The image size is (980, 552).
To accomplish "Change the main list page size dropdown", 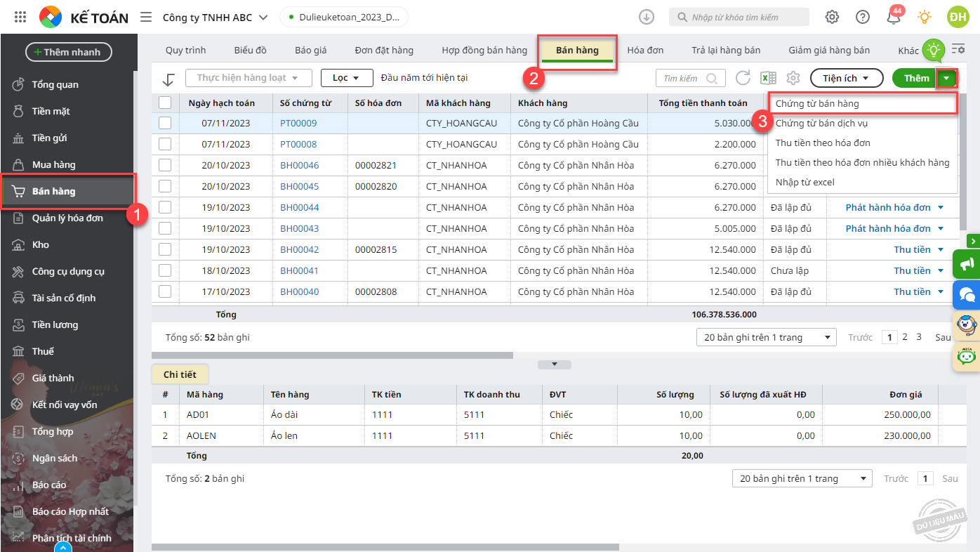I will point(767,337).
